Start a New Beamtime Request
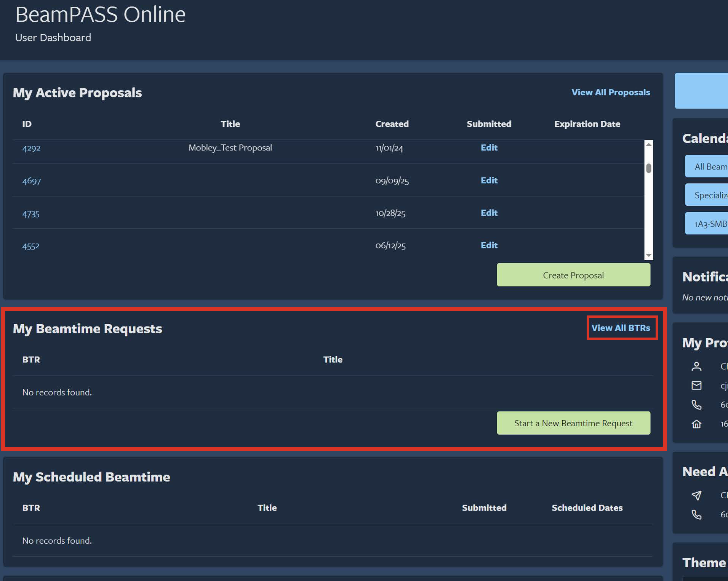This screenshot has height=581, width=728. 573,423
